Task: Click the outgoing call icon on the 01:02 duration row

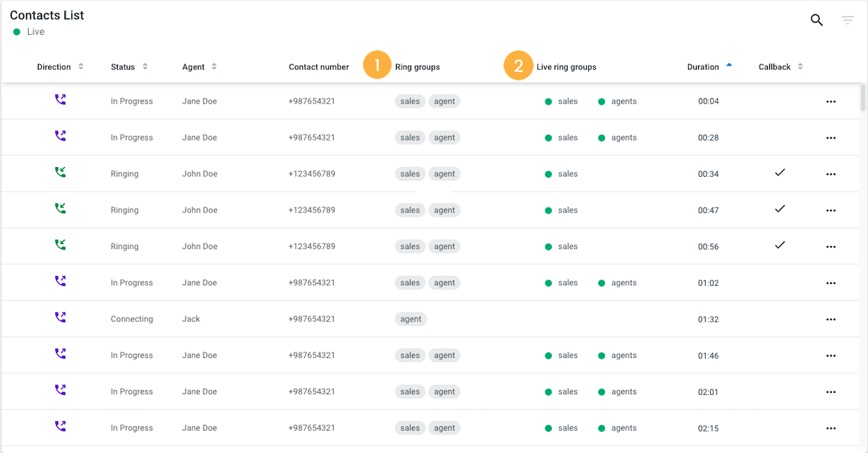Action: (60, 281)
